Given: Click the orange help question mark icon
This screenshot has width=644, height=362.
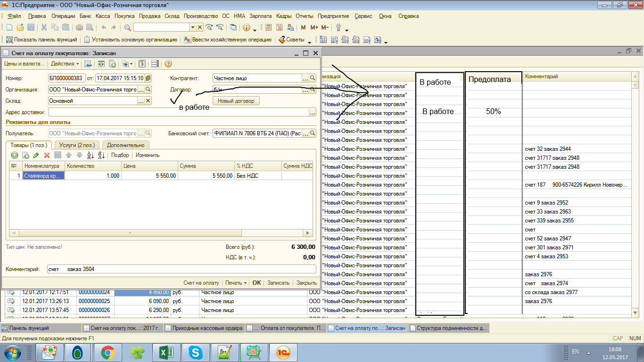Looking at the screenshot, I should click(168, 64).
